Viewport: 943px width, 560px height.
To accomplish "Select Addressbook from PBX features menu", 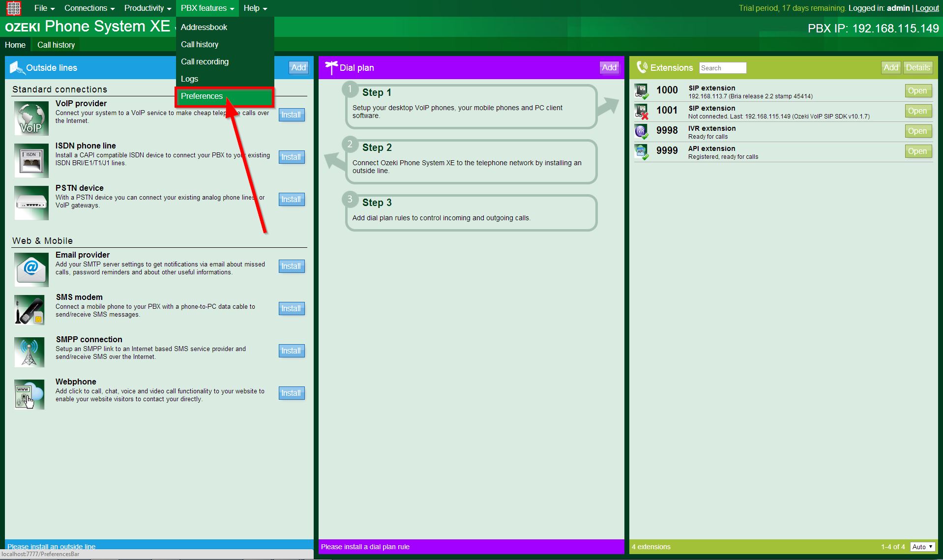I will pyautogui.click(x=225, y=27).
